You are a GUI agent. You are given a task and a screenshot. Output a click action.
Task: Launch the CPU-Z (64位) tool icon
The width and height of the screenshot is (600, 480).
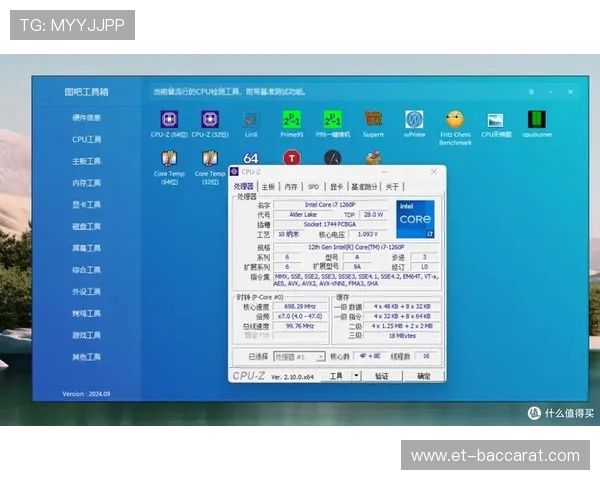(169, 119)
